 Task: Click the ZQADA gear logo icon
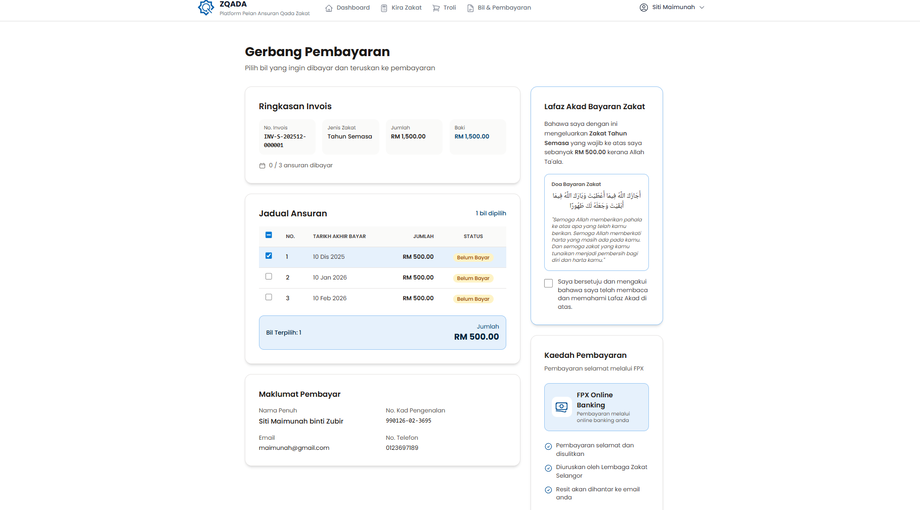206,7
